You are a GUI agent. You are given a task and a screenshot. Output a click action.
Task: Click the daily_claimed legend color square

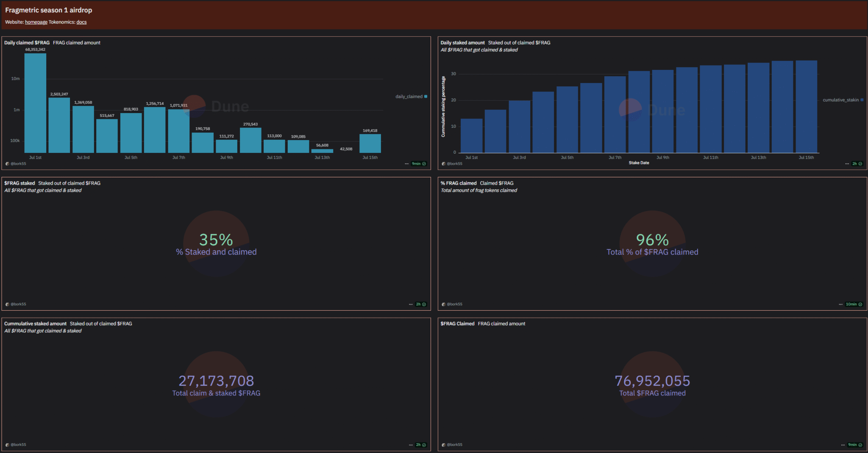426,97
